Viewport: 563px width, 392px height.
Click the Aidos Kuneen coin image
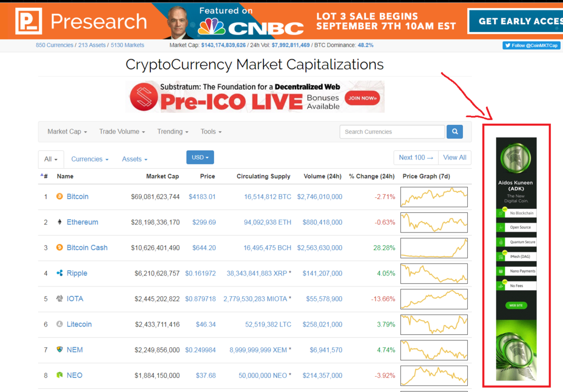516,158
